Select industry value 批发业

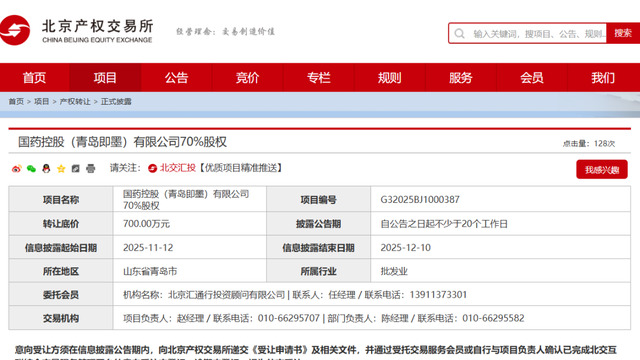394,271
